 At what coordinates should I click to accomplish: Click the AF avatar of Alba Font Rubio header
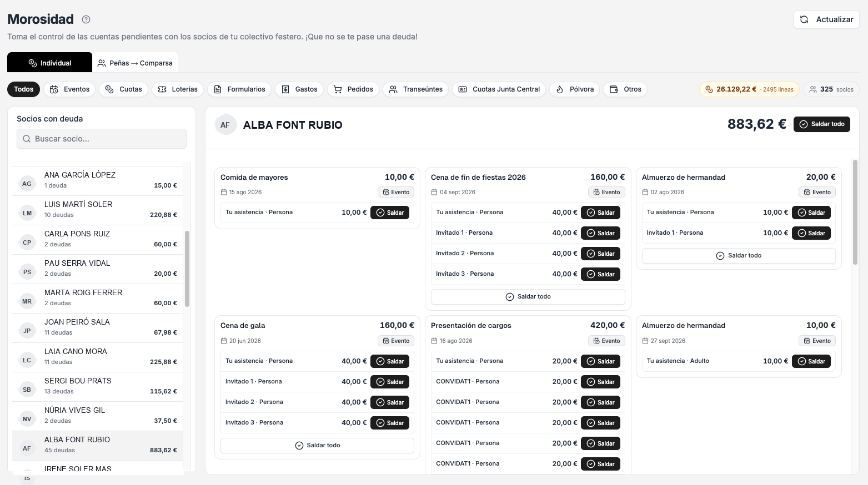[x=225, y=125]
